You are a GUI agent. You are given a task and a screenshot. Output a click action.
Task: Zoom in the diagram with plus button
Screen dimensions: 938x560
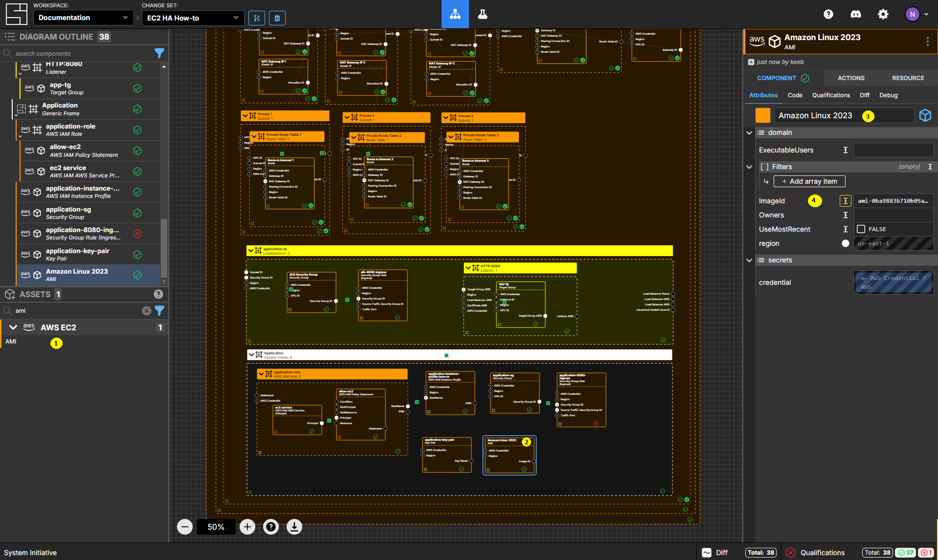click(247, 527)
